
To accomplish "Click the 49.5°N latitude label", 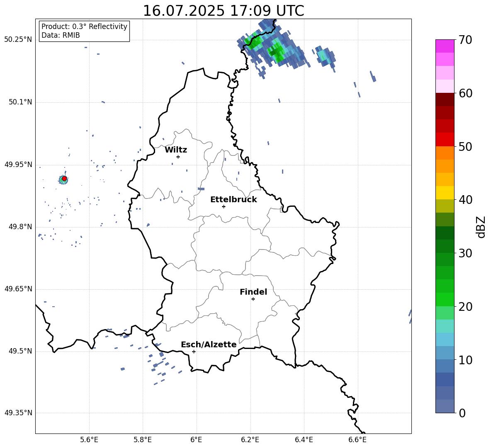I will (20, 351).
